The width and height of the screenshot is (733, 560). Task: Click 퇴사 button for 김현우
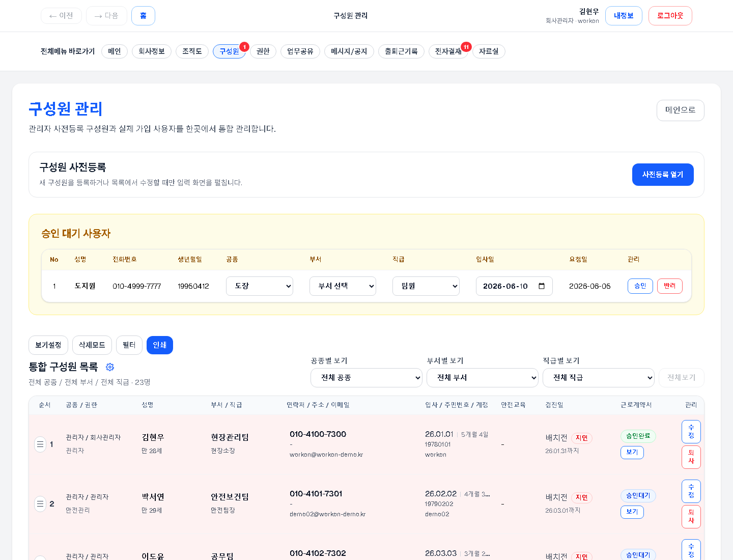(691, 457)
